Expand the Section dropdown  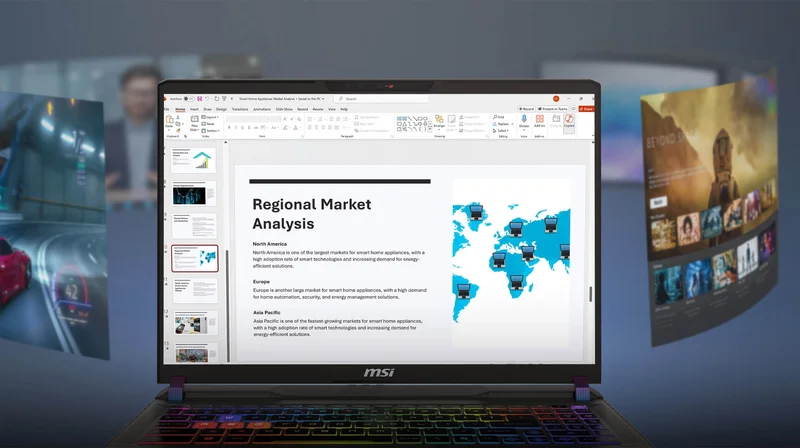211,130
